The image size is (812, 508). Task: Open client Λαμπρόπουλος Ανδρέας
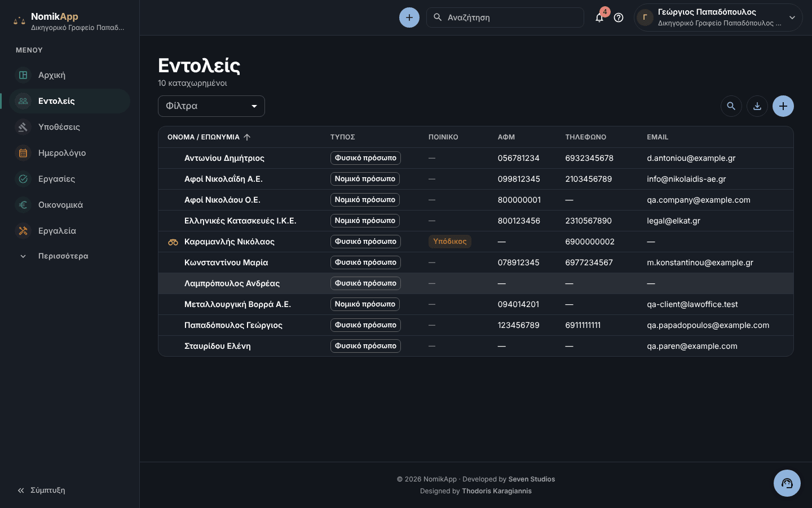tap(232, 283)
